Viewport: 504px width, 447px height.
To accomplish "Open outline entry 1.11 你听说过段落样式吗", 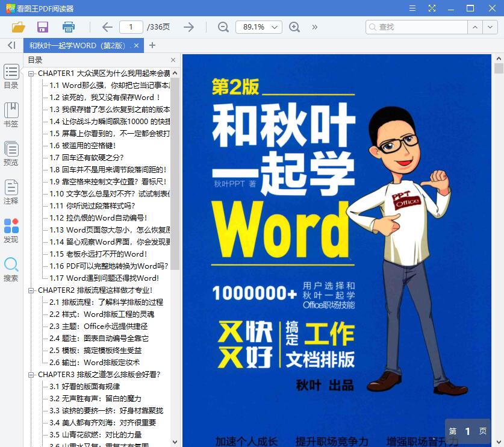I will 92,206.
